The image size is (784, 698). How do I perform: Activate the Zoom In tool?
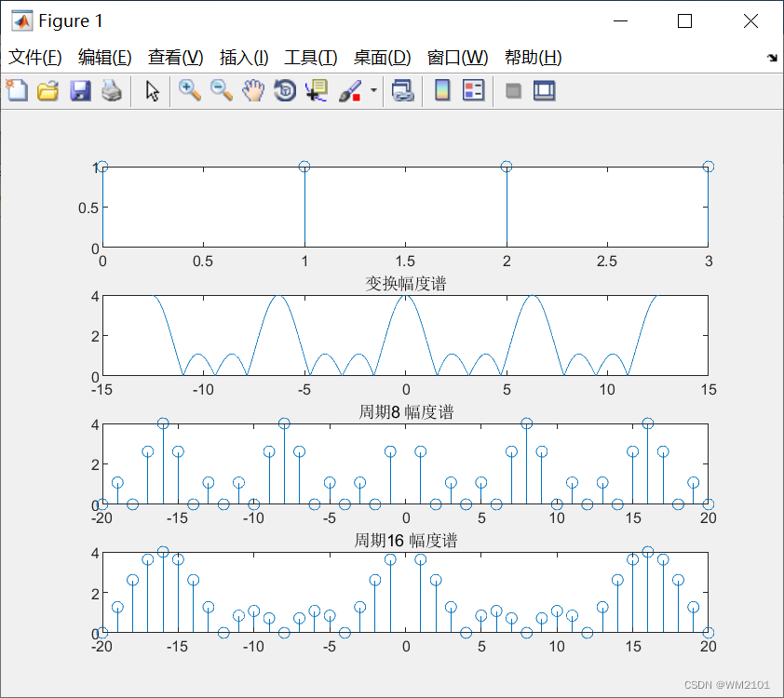coord(190,91)
